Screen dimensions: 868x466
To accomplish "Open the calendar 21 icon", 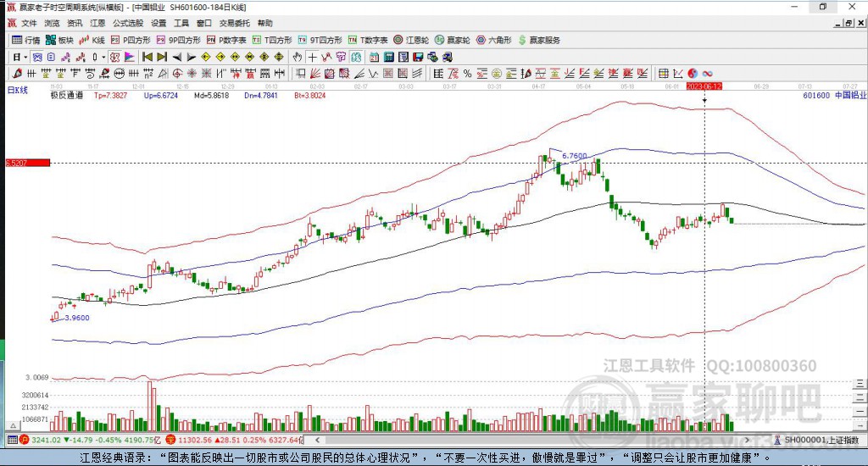I will click(374, 57).
